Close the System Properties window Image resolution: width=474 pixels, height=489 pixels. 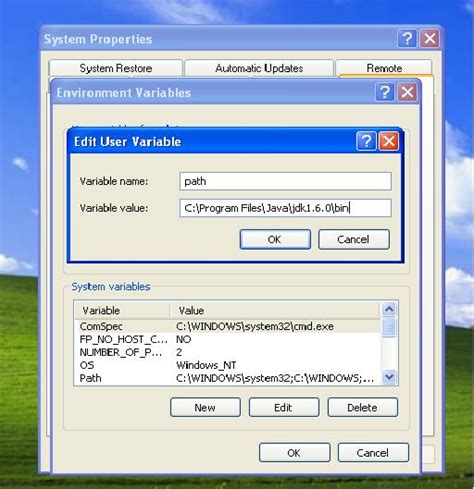point(430,39)
